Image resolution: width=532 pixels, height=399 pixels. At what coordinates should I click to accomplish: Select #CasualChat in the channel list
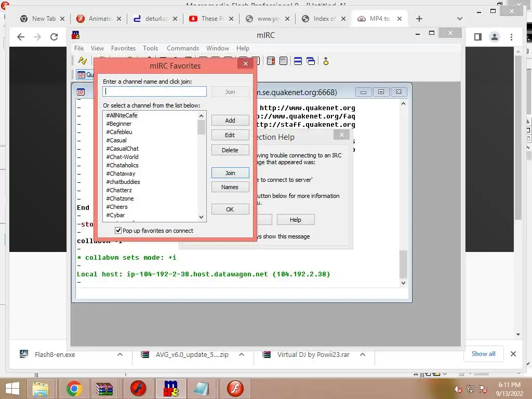click(151, 149)
